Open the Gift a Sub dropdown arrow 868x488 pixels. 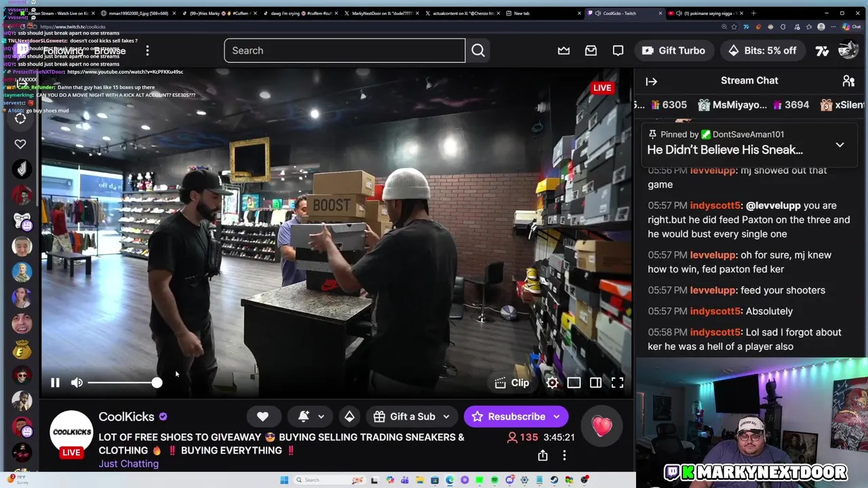[x=446, y=417]
